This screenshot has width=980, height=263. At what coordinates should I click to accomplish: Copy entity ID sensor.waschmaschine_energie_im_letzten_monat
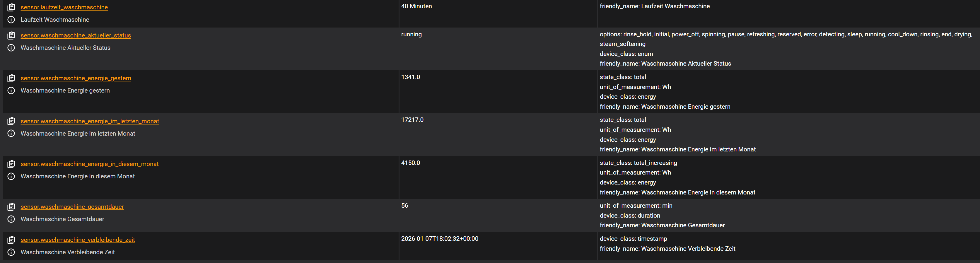pyautogui.click(x=11, y=121)
